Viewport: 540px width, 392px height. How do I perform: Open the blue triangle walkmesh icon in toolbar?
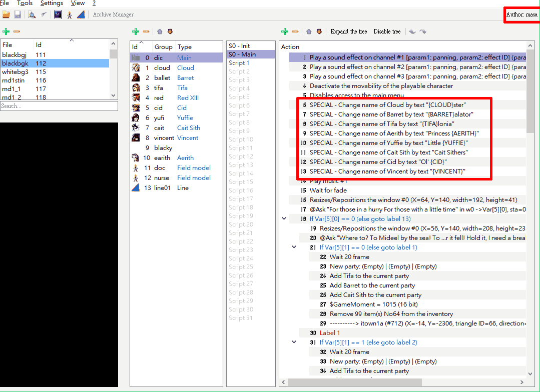click(81, 14)
